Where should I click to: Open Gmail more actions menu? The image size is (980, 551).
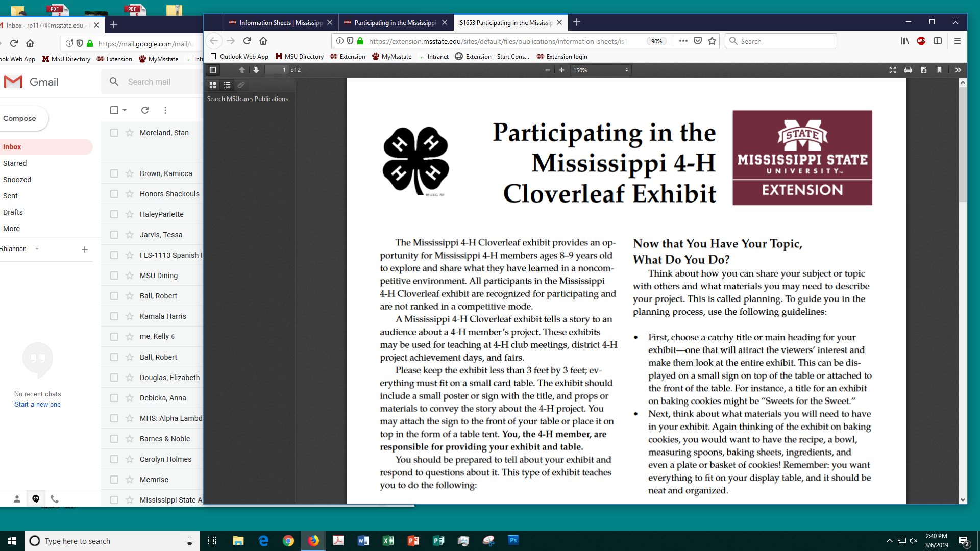(x=165, y=110)
